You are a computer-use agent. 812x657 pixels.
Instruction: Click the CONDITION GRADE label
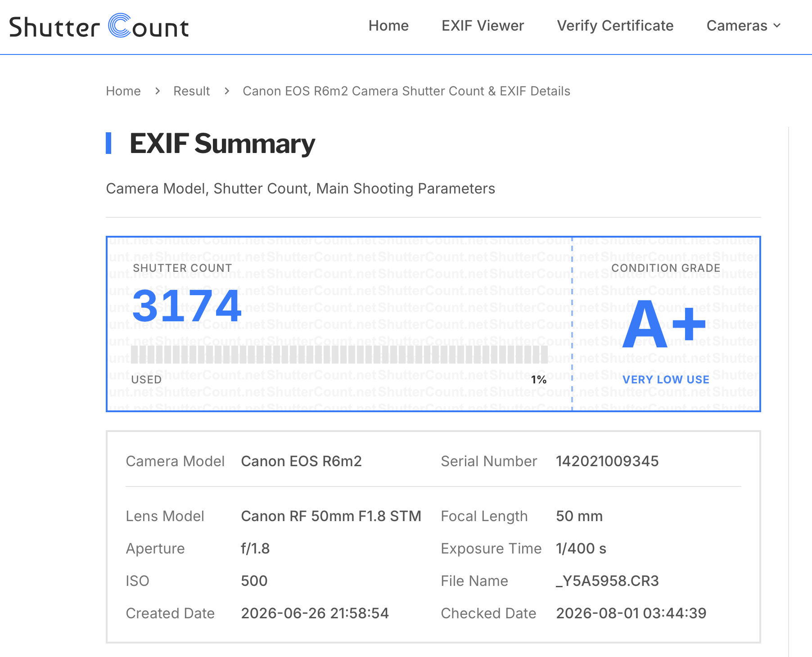(x=666, y=268)
